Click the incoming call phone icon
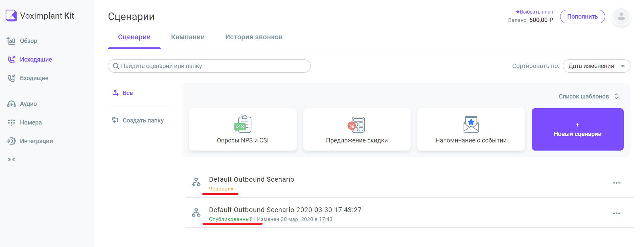The width and height of the screenshot is (644, 247). pyautogui.click(x=11, y=78)
